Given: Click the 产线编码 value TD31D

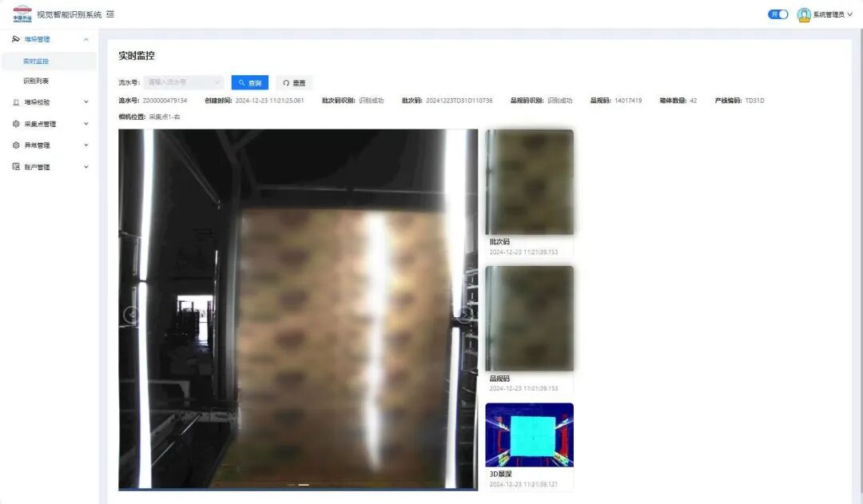Looking at the screenshot, I should (754, 101).
